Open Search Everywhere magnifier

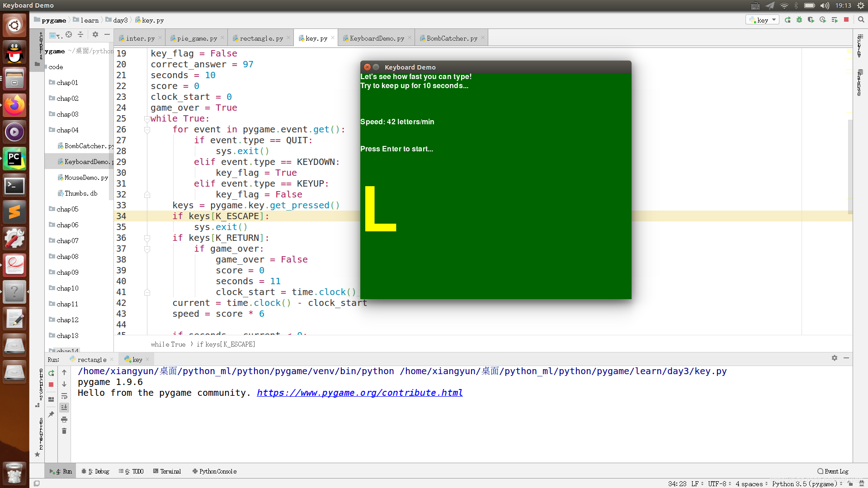tap(861, 20)
